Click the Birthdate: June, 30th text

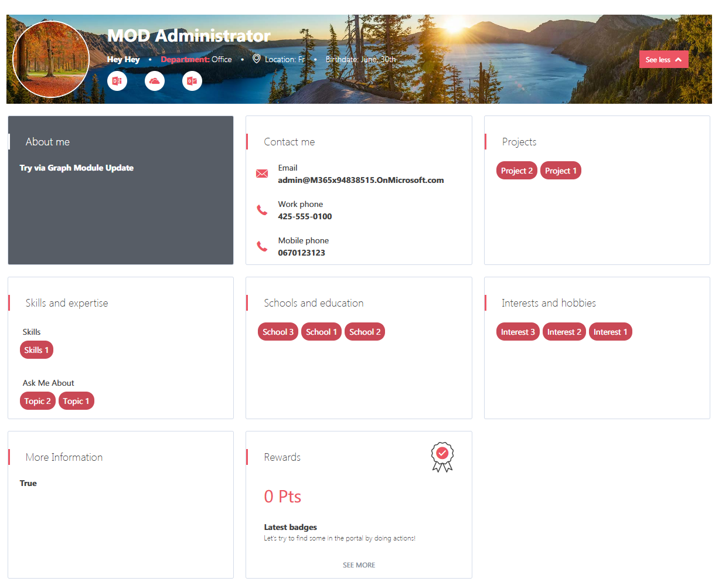(361, 59)
